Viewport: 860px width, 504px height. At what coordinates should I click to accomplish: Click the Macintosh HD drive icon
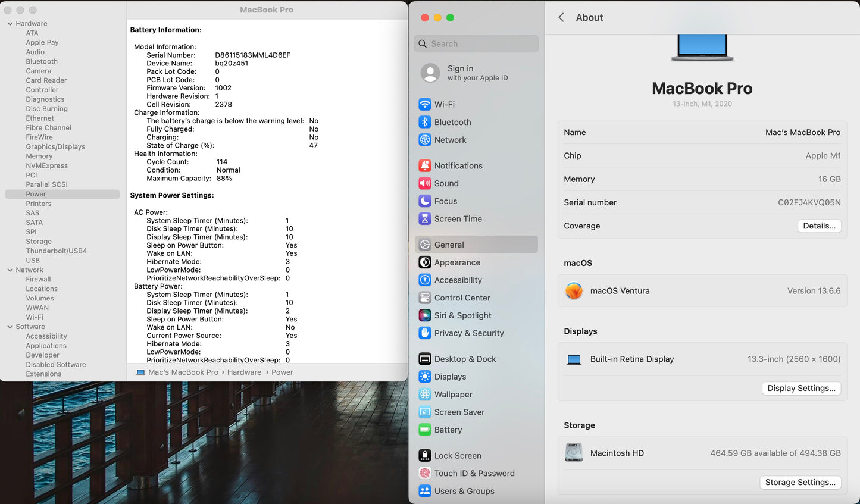click(x=574, y=453)
